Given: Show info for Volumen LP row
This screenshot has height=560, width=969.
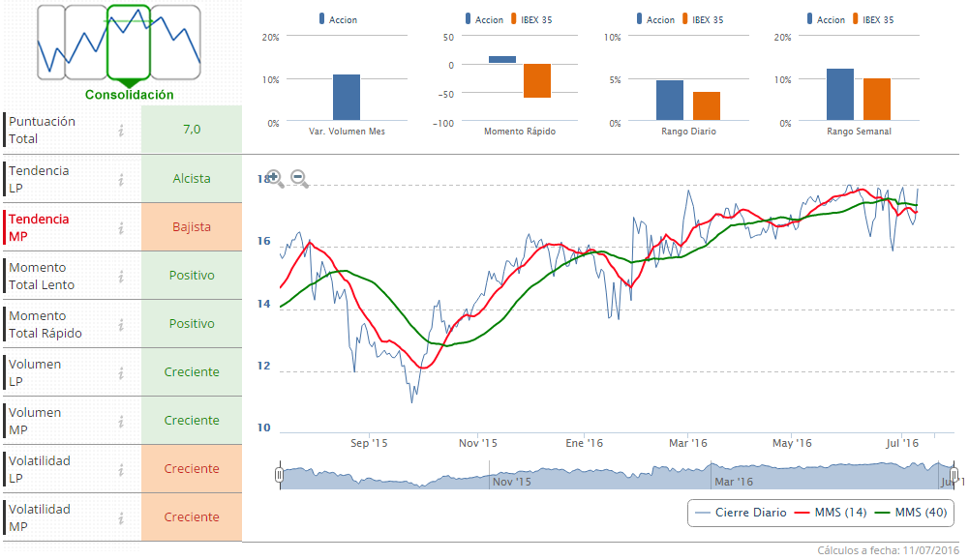Looking at the screenshot, I should (x=121, y=372).
